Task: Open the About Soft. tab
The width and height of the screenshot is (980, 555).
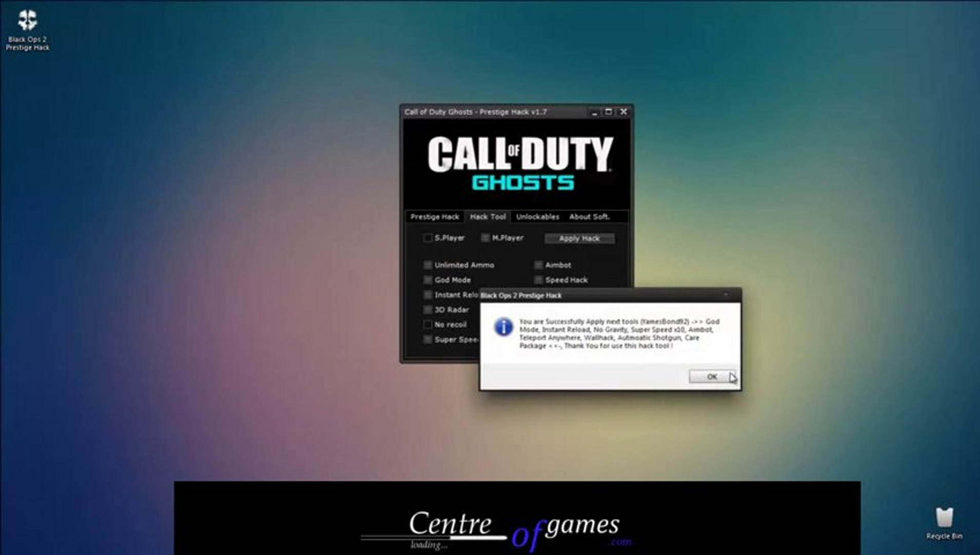Action: point(589,217)
